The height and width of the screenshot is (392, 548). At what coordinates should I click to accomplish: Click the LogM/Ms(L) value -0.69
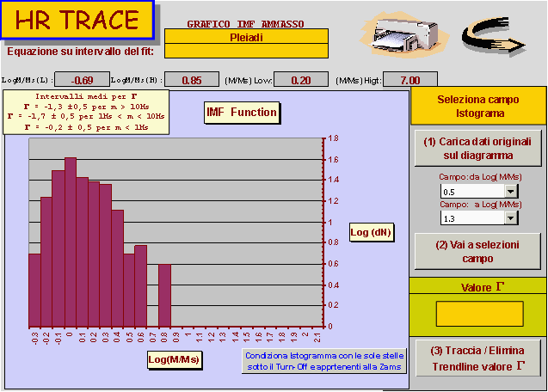(x=82, y=80)
